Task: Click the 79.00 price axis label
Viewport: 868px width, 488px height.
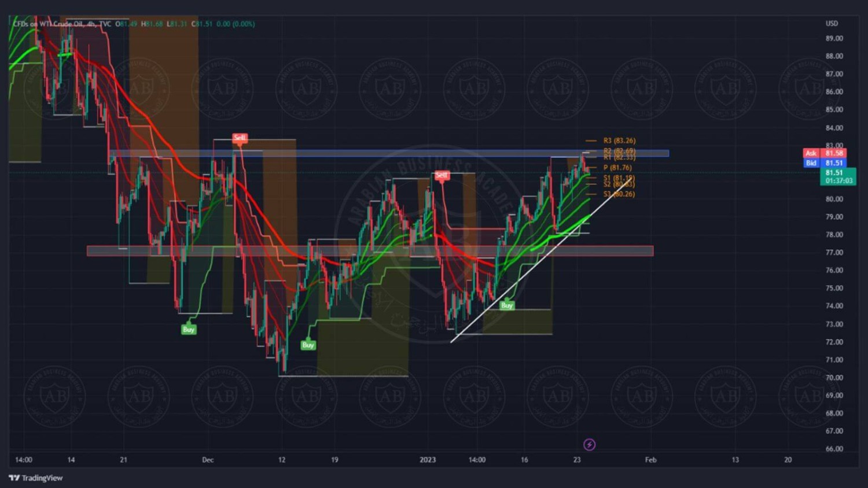Action: [834, 217]
